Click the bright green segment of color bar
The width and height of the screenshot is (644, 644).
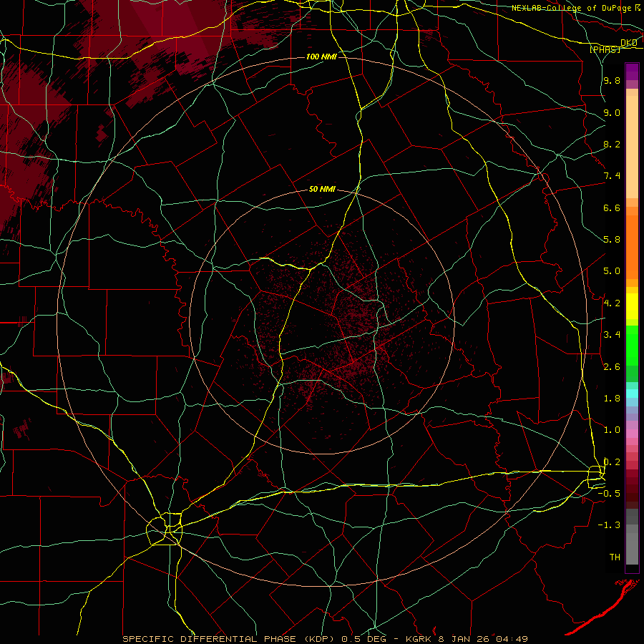pos(632,347)
